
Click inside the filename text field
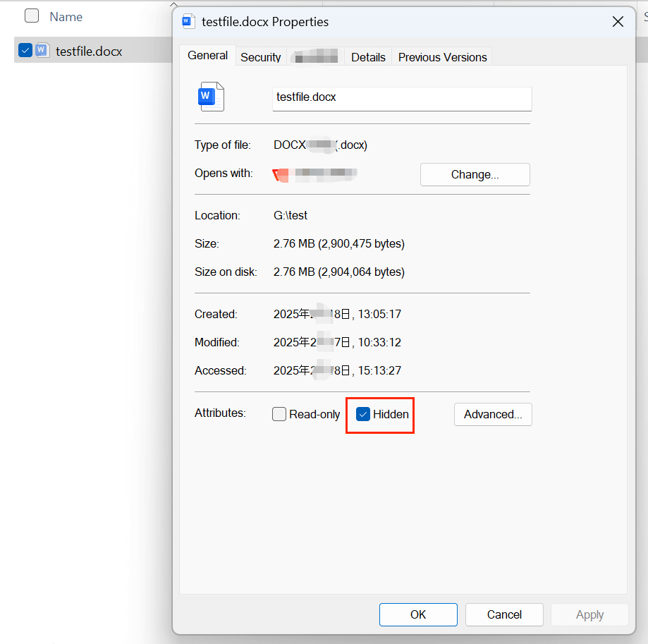coord(401,99)
